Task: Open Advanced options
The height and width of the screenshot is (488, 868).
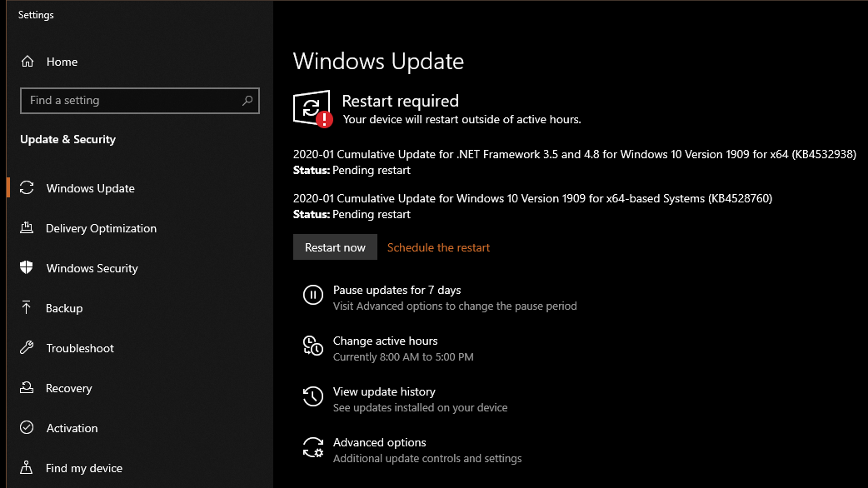Action: [379, 443]
